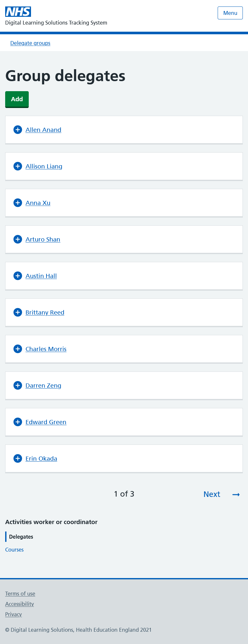Expand Erin Okada delegate card
The image size is (248, 644).
click(x=41, y=458)
